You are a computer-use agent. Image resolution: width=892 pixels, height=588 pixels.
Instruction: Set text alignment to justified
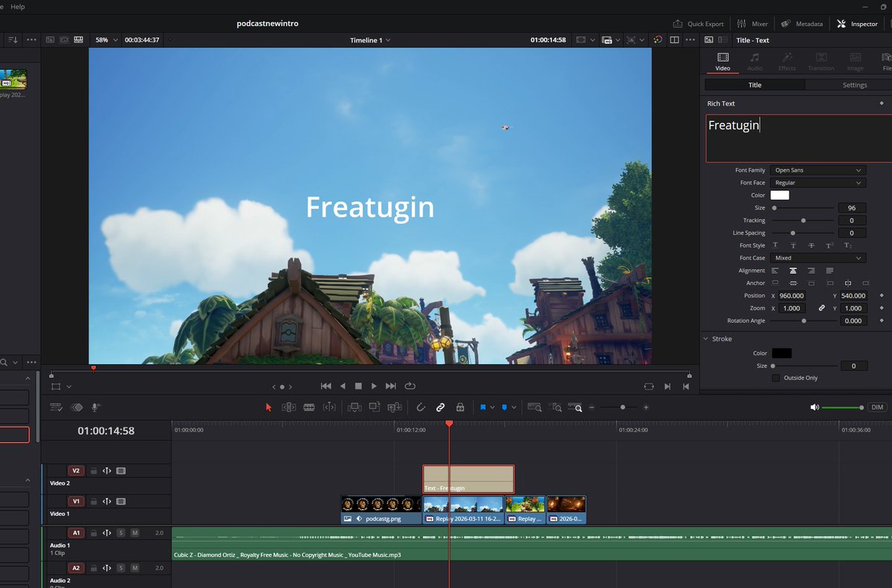click(x=830, y=271)
